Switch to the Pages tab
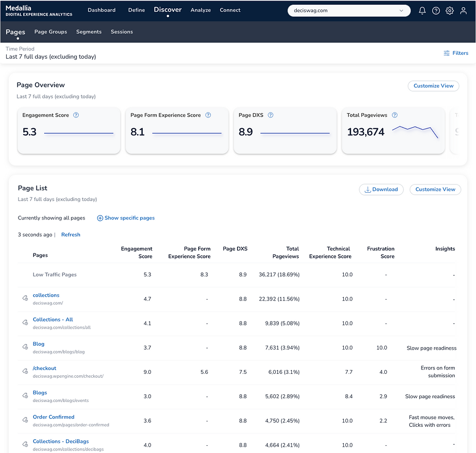Image resolution: width=476 pixels, height=453 pixels. [x=15, y=32]
